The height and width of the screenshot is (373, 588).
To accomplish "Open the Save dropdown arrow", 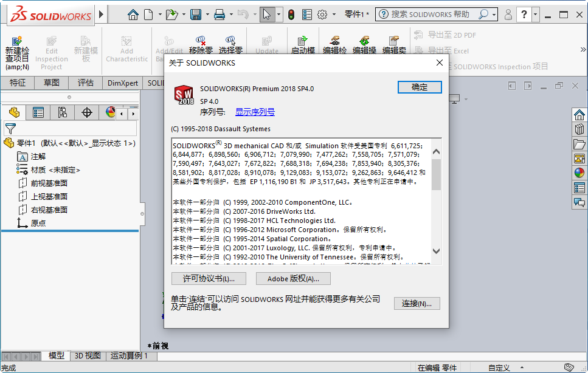I will click(x=207, y=15).
